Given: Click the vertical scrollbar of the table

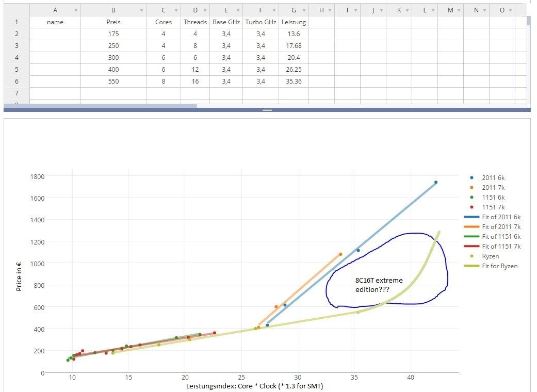Looking at the screenshot, I should pyautogui.click(x=529, y=21).
